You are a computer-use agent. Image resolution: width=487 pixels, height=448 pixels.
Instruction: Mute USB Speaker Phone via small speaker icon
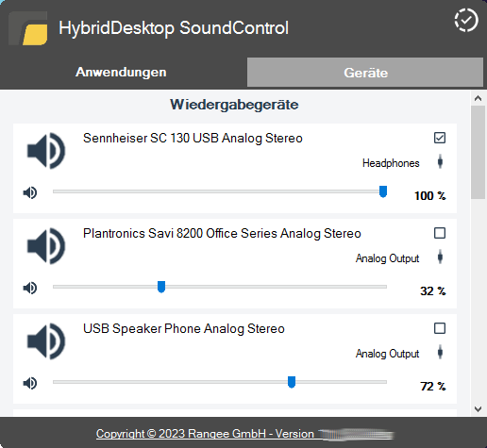pos(30,383)
